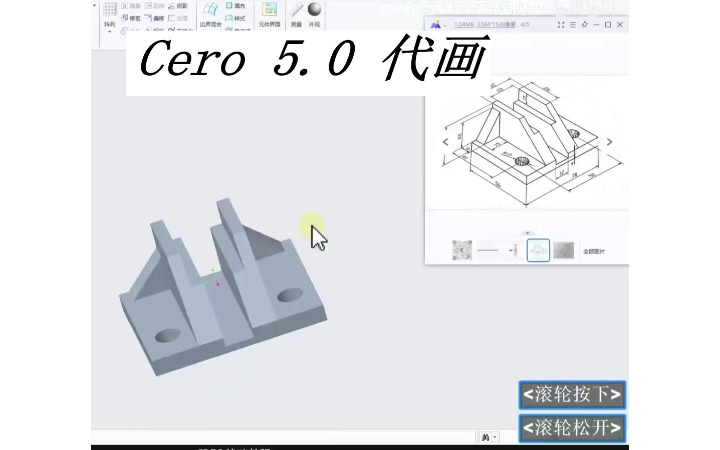Click the bracket isometric drawing in viewer
Viewport: 720px width, 450px height.
coord(533,142)
